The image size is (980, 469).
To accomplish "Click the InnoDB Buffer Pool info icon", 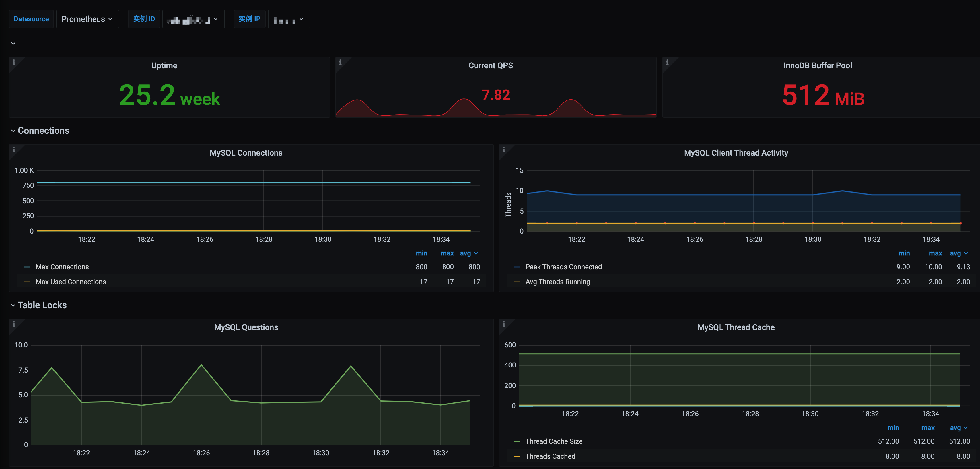I will [x=667, y=63].
